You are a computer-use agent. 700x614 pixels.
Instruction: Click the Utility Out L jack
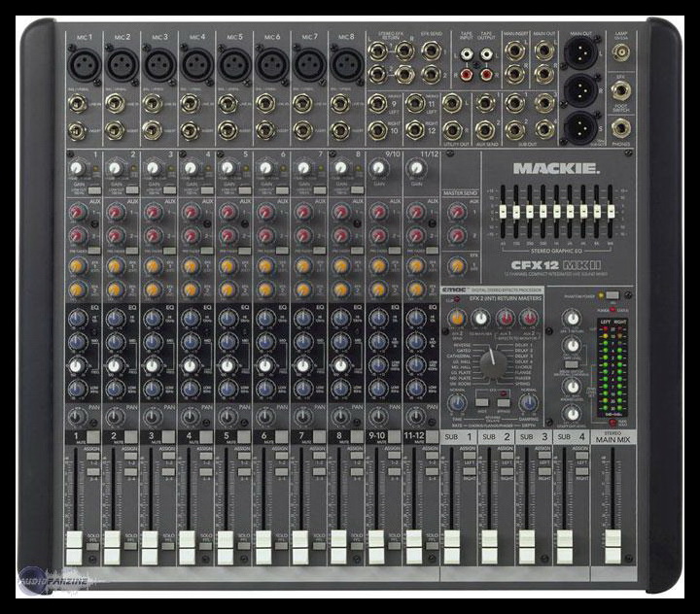(x=452, y=104)
